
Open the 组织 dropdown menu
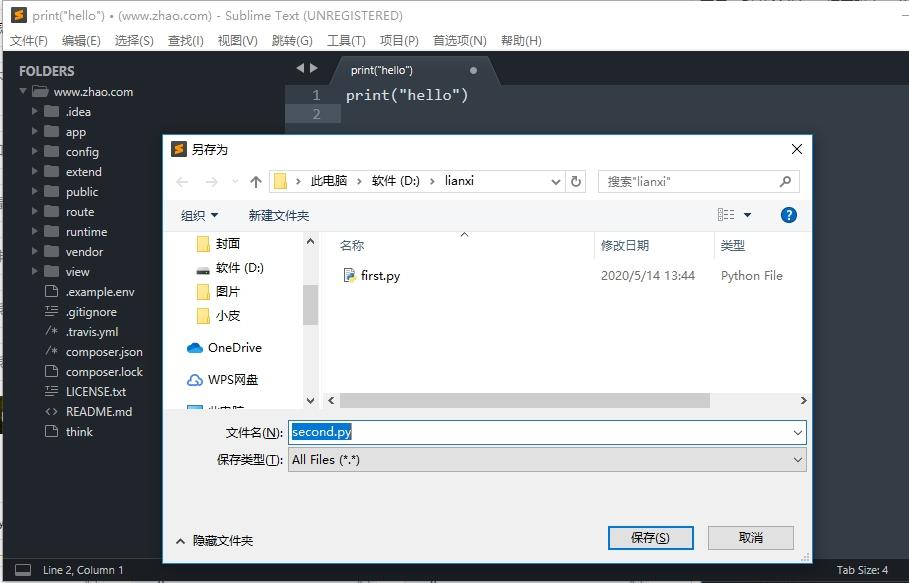199,216
